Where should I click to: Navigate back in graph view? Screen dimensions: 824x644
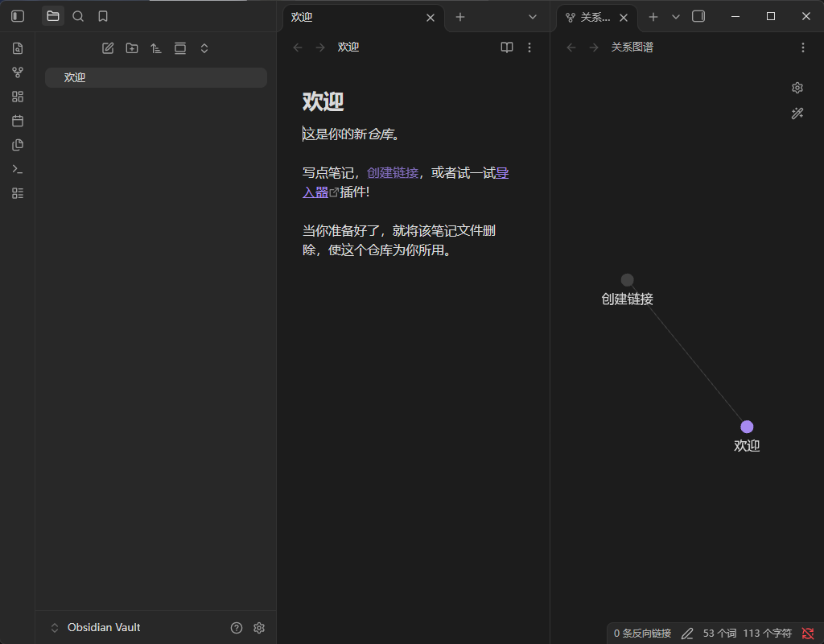click(x=571, y=47)
